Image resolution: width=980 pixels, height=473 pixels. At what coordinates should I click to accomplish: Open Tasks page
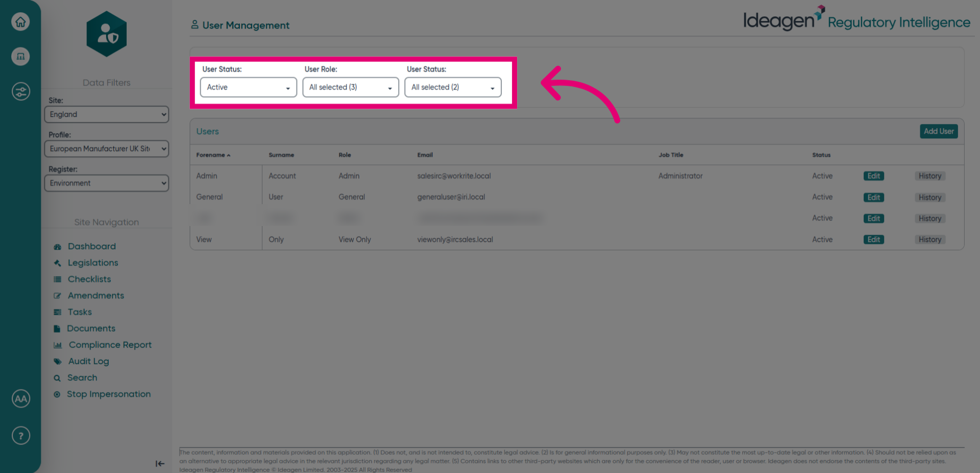click(x=80, y=312)
